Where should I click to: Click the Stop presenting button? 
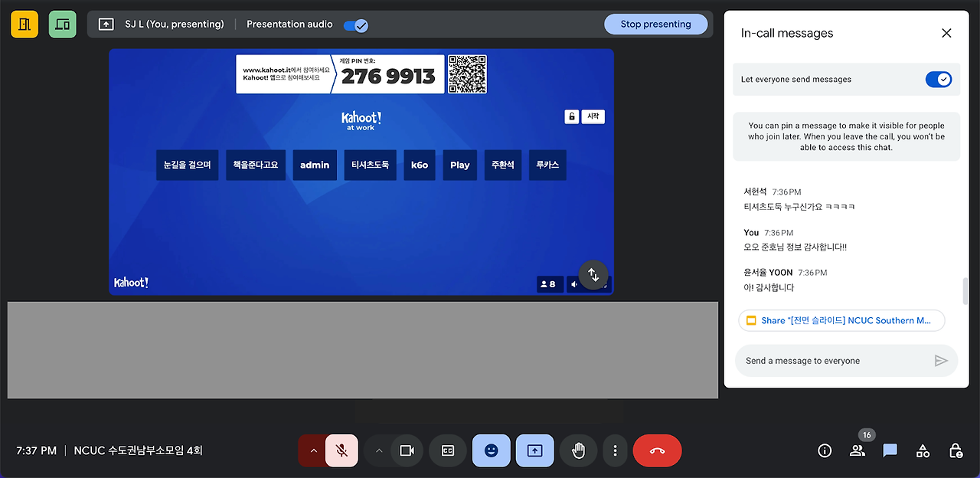click(655, 25)
